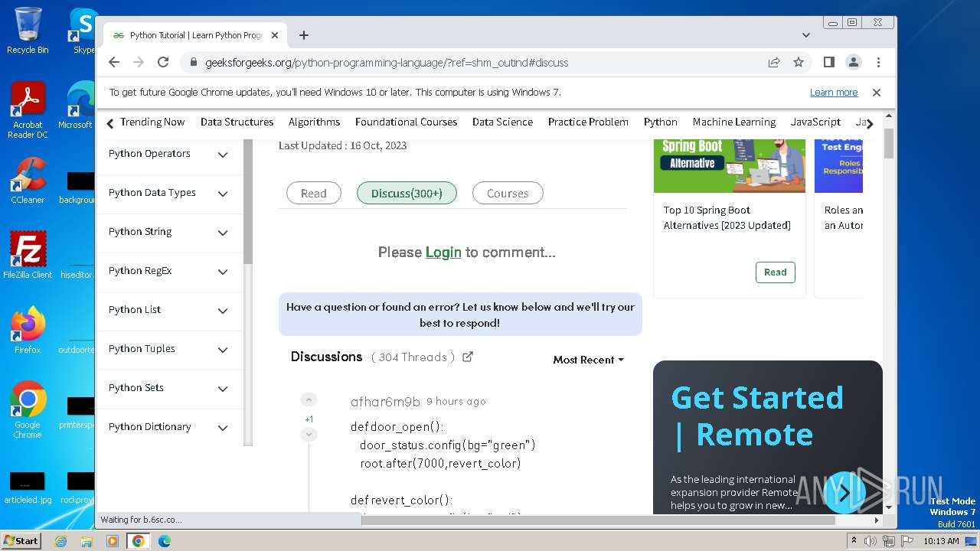Click Login link to comment

click(x=443, y=253)
